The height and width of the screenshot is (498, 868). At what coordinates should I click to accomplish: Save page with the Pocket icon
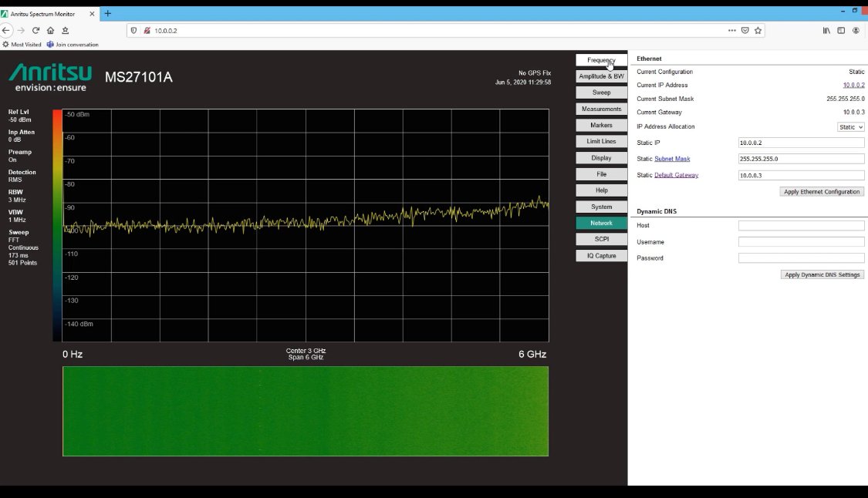coord(745,30)
